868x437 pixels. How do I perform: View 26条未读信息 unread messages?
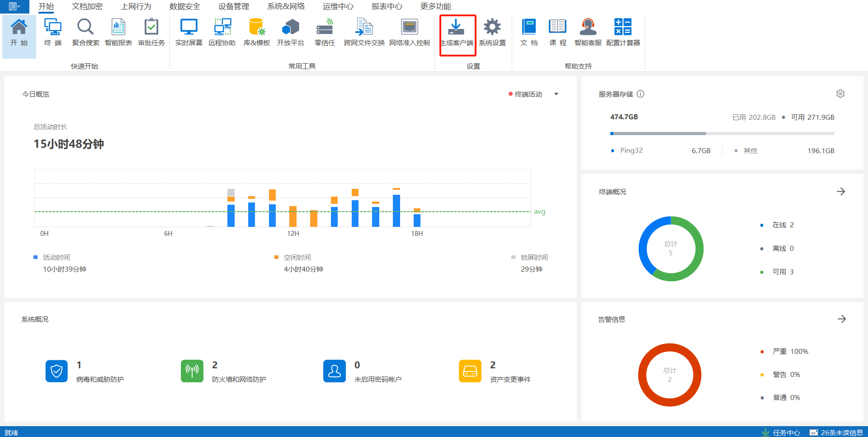click(836, 432)
